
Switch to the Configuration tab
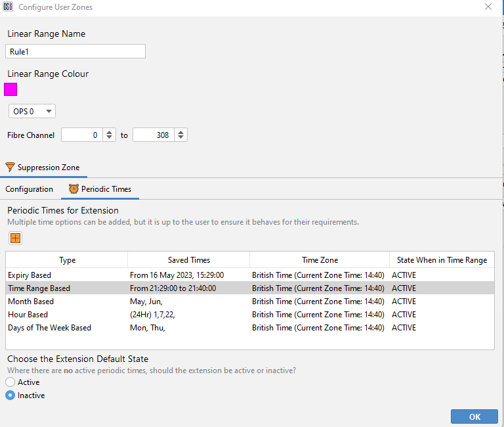coord(30,189)
